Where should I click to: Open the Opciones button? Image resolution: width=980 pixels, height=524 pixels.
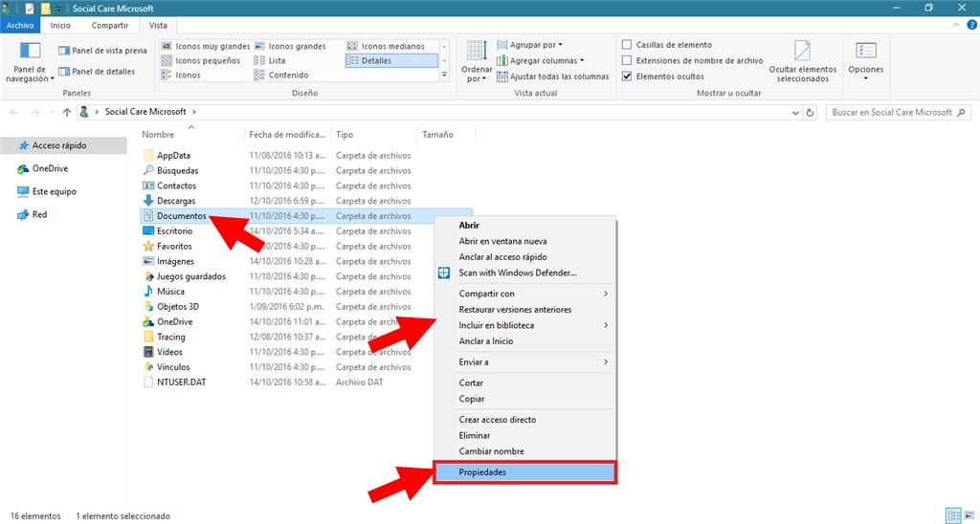pos(865,61)
